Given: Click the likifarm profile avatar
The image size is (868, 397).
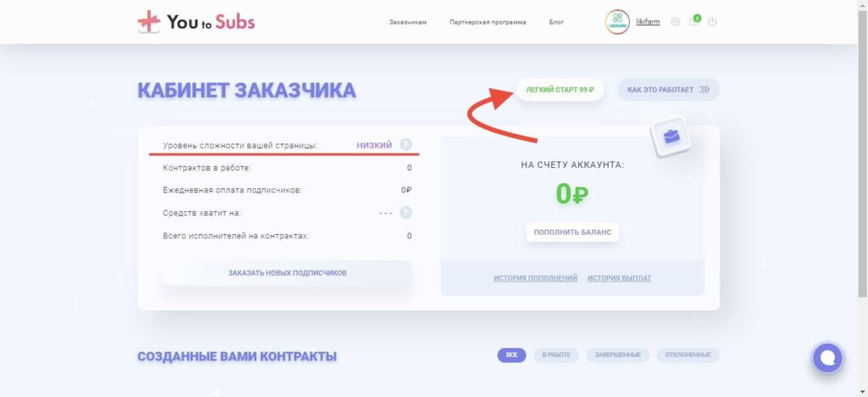Looking at the screenshot, I should point(618,22).
